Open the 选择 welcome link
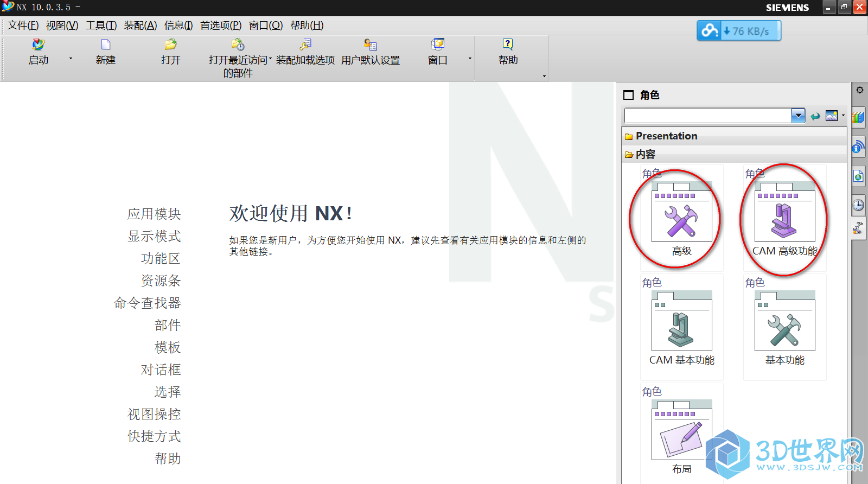Screen dimensions: 868x484 168,392
